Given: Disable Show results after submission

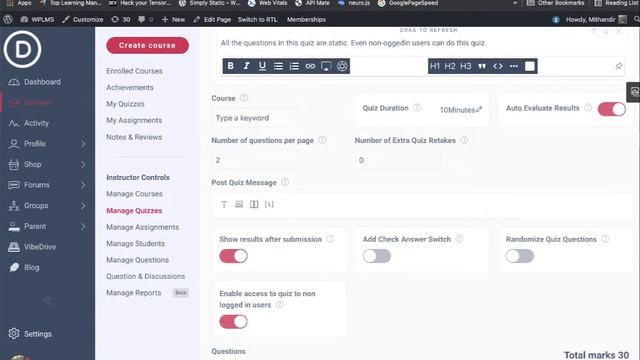Looking at the screenshot, I should 233,256.
